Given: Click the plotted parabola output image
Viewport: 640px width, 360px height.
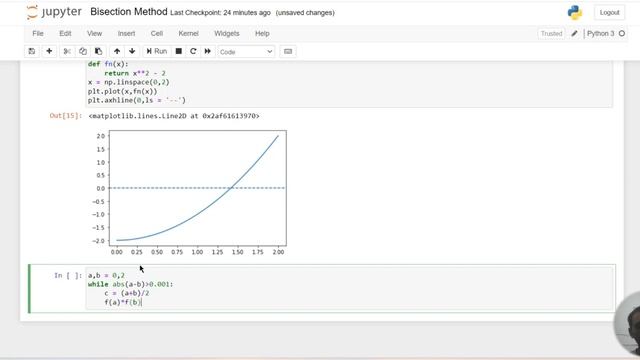Looking at the screenshot, I should click(x=189, y=193).
